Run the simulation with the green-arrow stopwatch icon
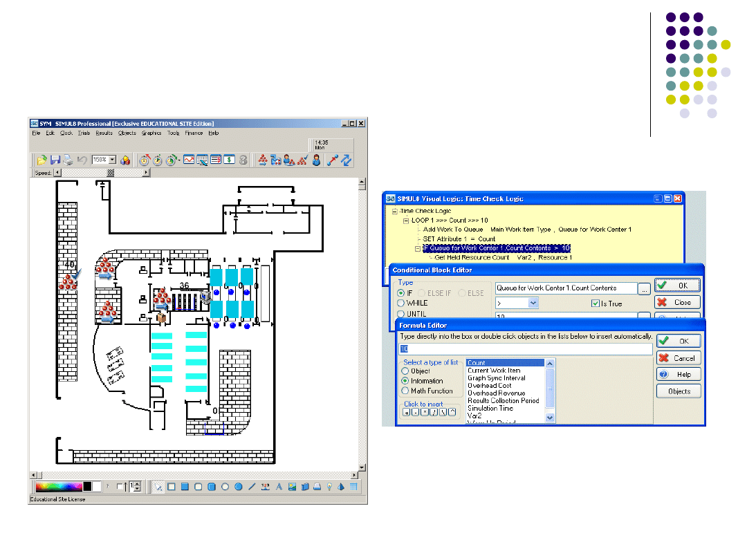This screenshot has width=747, height=560. (171, 160)
